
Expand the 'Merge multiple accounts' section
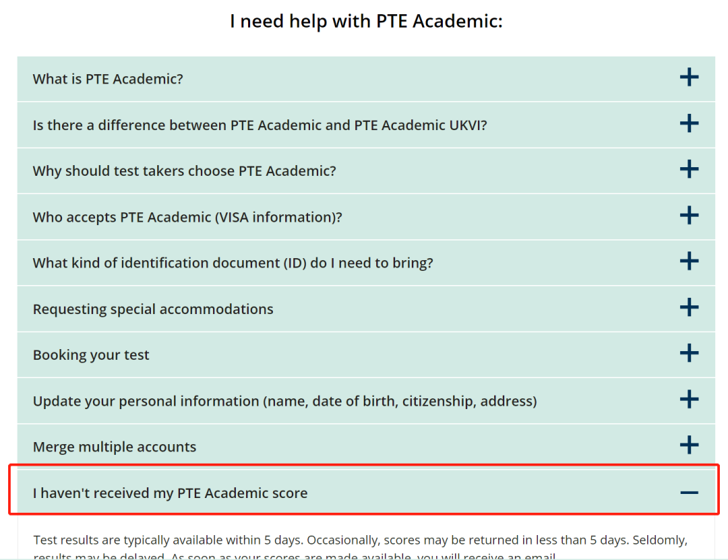115,447
